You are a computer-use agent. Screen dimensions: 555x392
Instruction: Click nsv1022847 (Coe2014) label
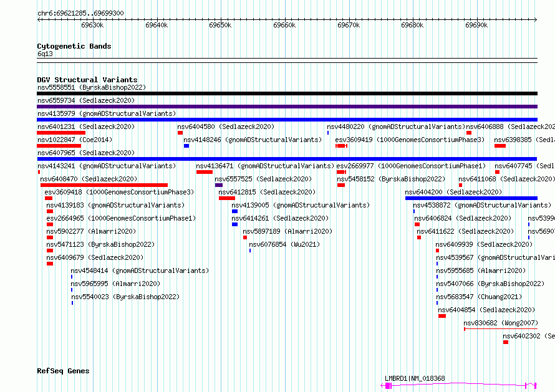[75, 140]
